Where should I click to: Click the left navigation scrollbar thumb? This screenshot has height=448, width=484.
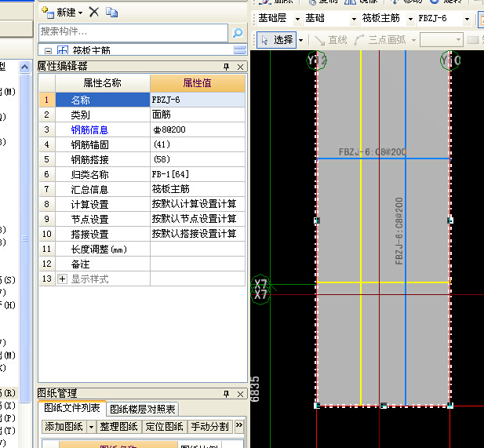(24, 239)
